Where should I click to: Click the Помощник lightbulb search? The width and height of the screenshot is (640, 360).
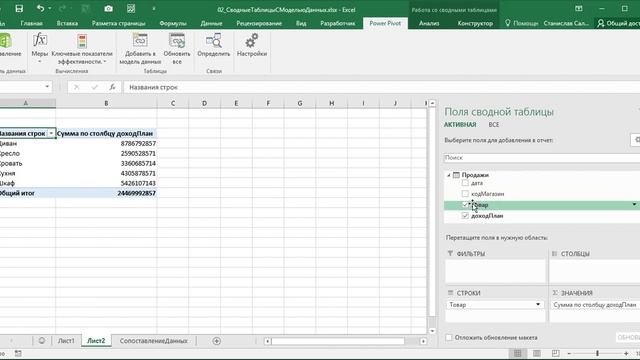click(x=522, y=23)
